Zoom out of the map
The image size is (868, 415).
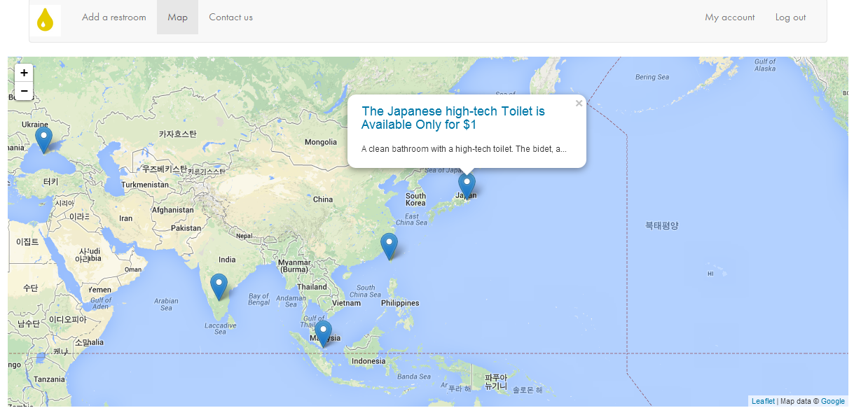pos(24,91)
